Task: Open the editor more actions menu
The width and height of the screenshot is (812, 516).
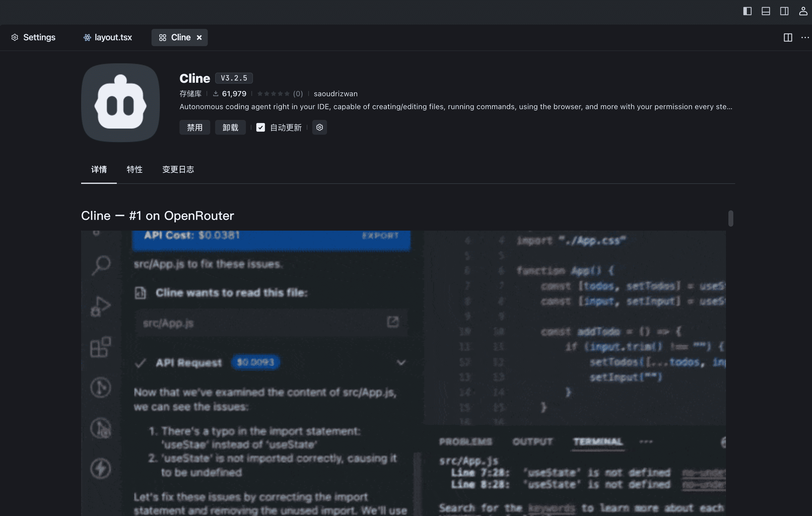Action: [805, 38]
